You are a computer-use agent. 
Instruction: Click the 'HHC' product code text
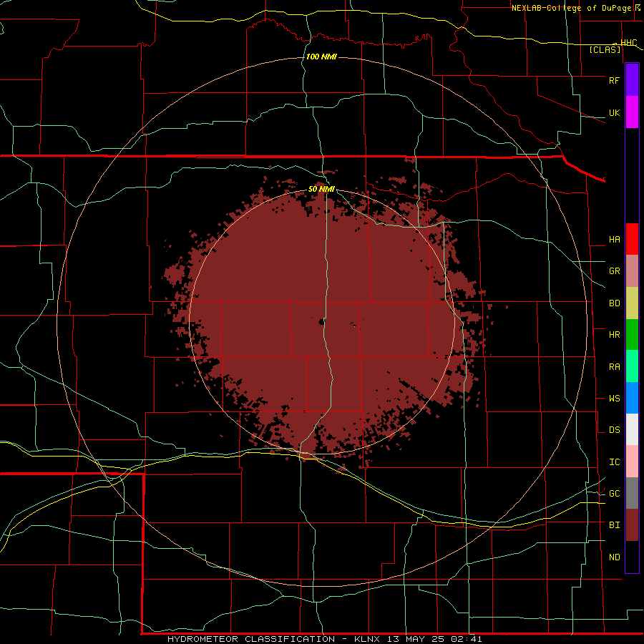(628, 43)
